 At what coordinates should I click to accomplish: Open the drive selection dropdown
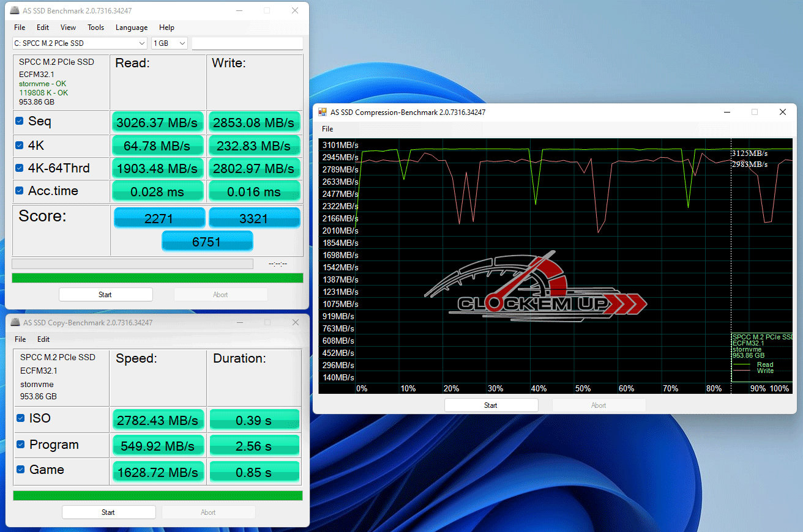point(80,43)
